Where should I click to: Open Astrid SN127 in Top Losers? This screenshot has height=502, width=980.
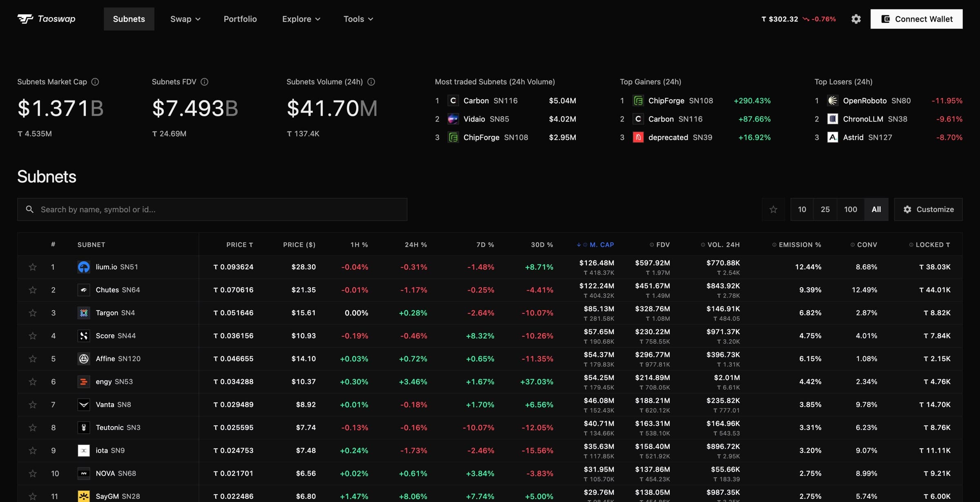click(888, 137)
